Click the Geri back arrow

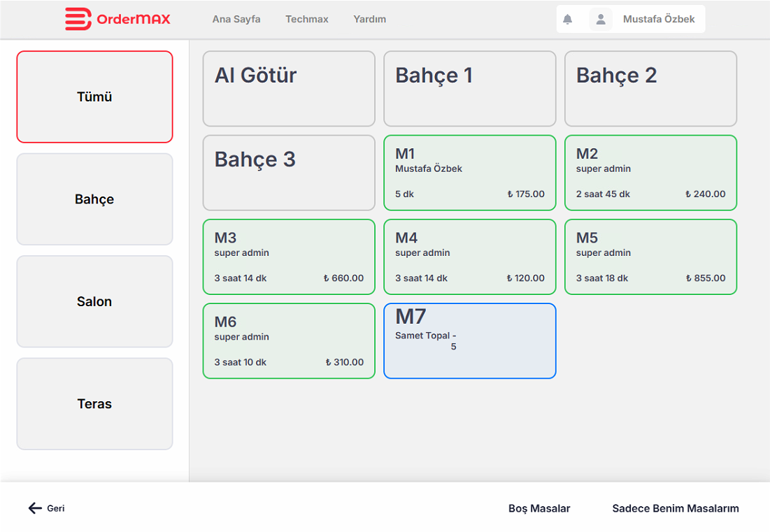pyautogui.click(x=36, y=508)
